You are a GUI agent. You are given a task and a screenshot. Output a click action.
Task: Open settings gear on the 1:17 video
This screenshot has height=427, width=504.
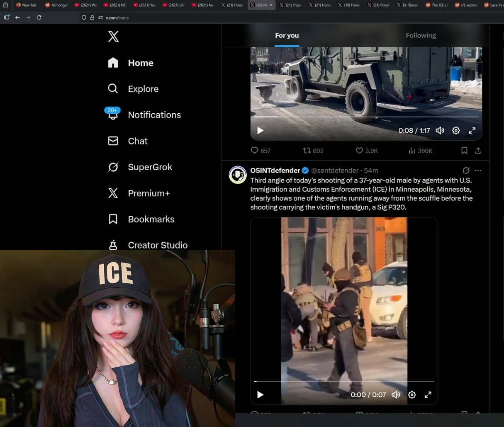tap(456, 131)
